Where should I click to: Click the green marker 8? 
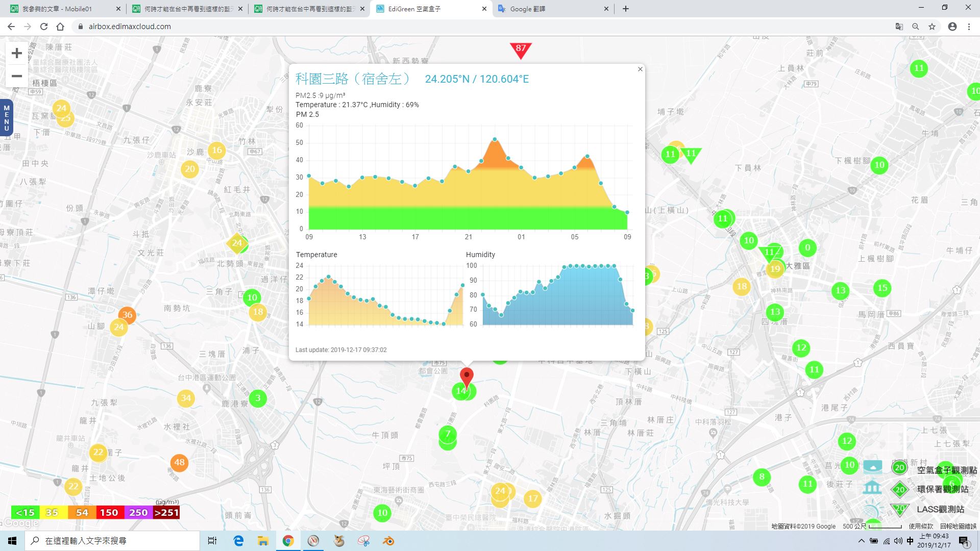[x=762, y=477]
